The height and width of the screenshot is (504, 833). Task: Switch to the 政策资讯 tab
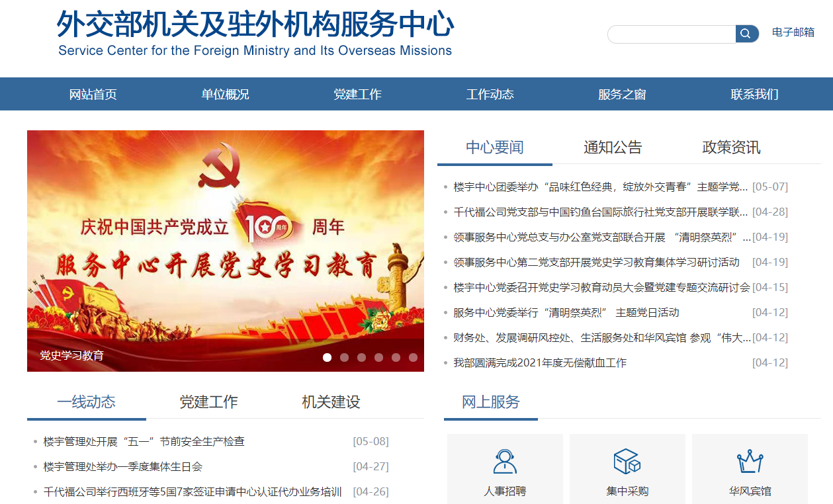(x=731, y=147)
